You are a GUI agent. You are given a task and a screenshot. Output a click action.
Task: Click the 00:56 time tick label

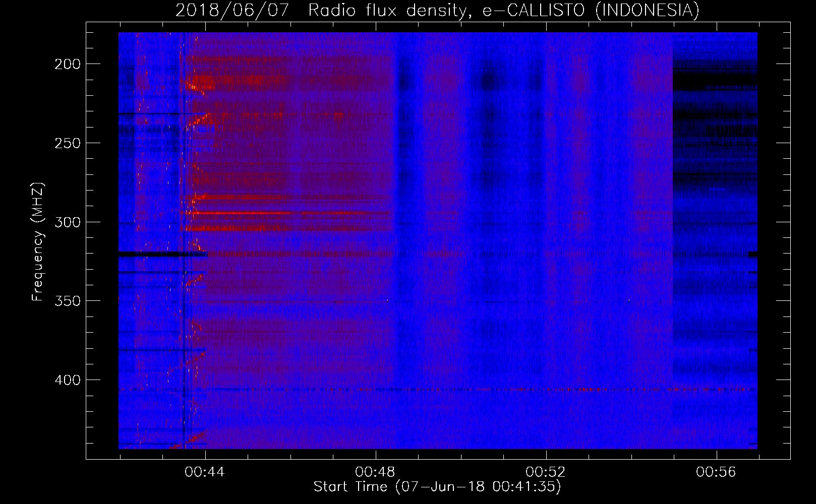[x=716, y=472]
